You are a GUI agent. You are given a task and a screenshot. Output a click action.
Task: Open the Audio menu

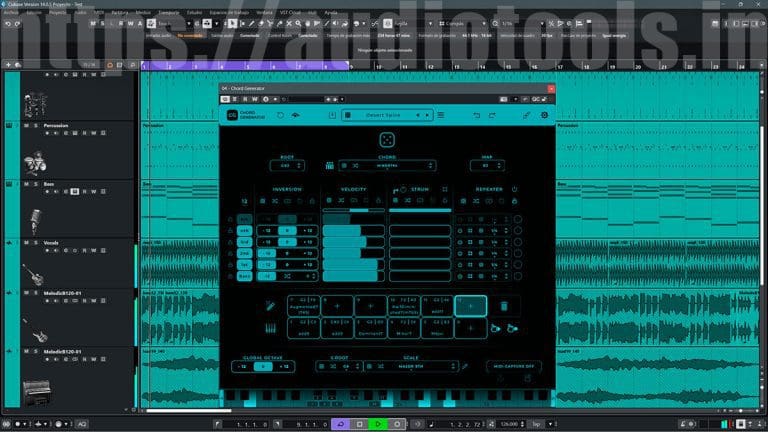click(x=80, y=12)
